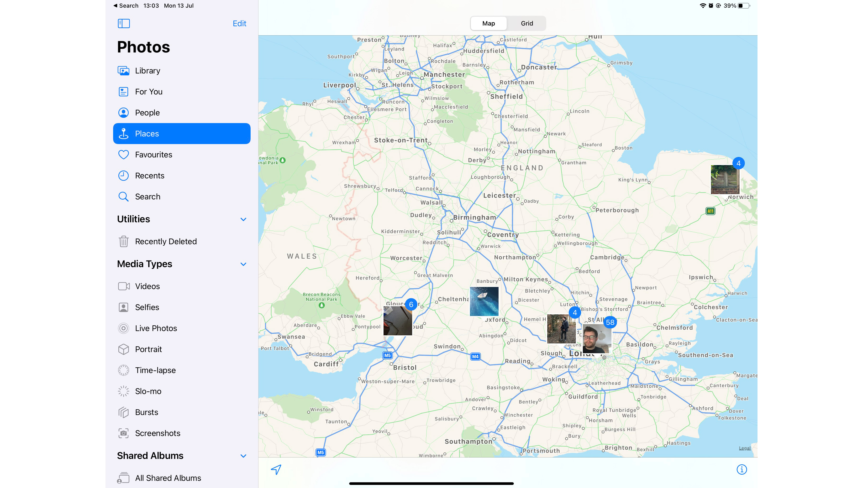Open Recently Deleted album
Image resolution: width=868 pixels, height=488 pixels.
point(182,241)
